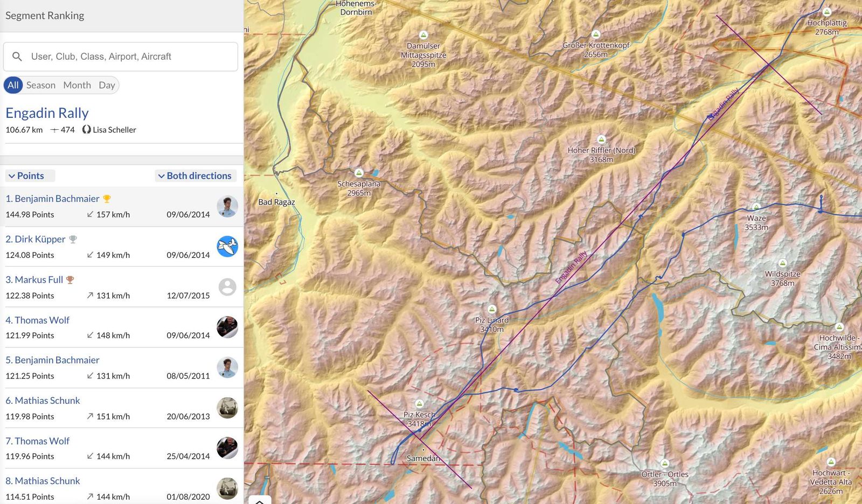Image resolution: width=862 pixels, height=504 pixels.
Task: Click the gold trophy next to Benjamin Bachmaier
Action: [x=107, y=199]
